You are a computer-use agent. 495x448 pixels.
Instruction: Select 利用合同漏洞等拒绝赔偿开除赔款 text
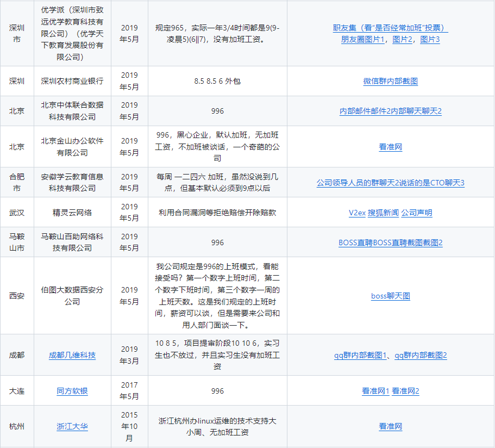(x=217, y=213)
